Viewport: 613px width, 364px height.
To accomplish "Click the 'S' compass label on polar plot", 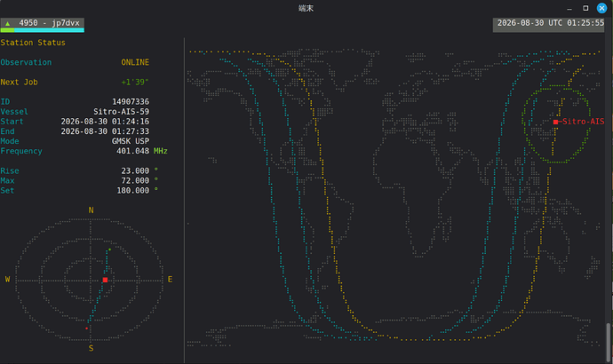I will click(91, 348).
